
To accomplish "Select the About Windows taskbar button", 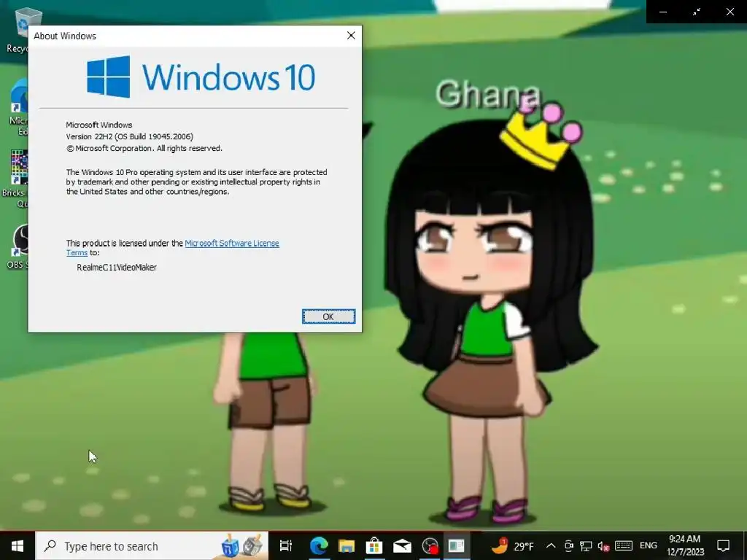I will pos(457,545).
